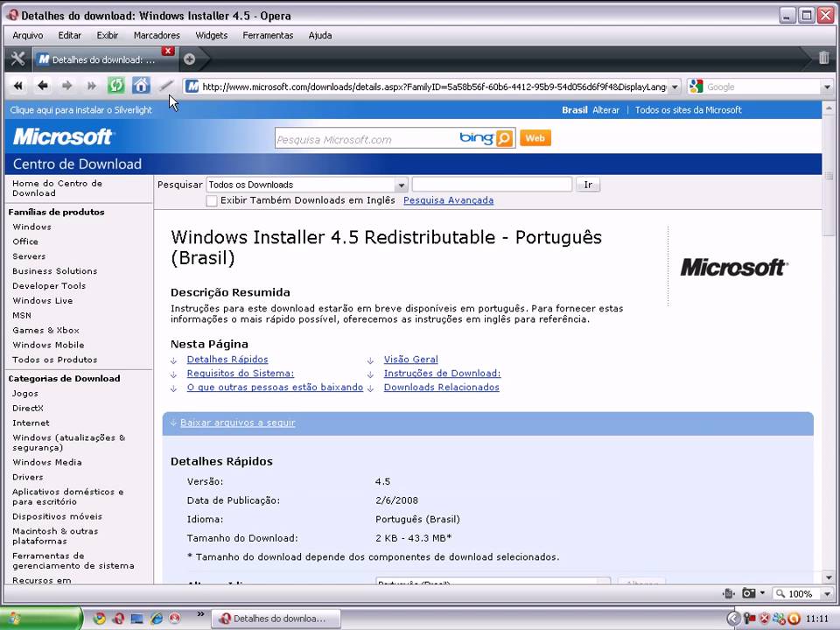840x630 pixels.
Task: Open the address bar history dropdown
Action: click(675, 87)
